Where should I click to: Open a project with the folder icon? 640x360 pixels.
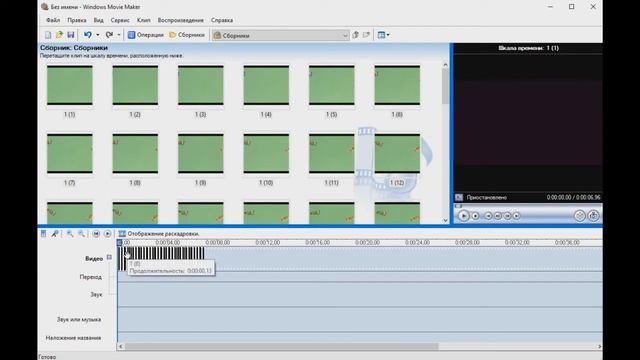(59, 35)
